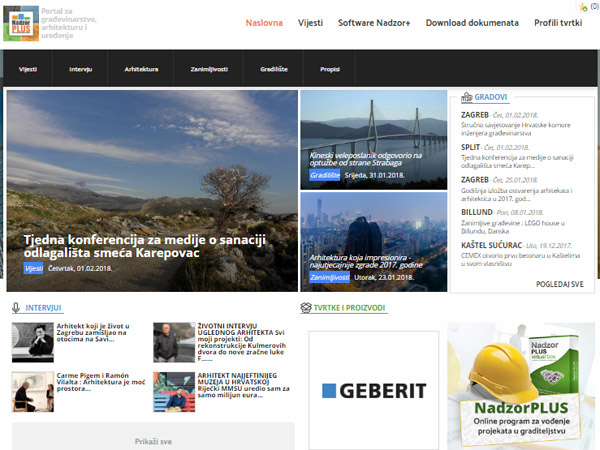Click the Tvrtke i proizvodi icon
The width and height of the screenshot is (600, 450).
304,308
